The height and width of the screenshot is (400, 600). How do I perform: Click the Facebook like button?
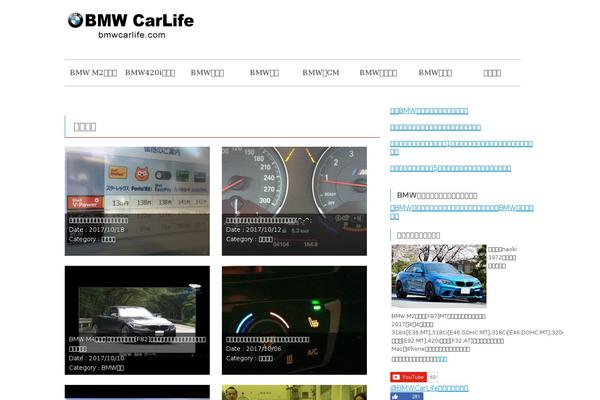pos(407,397)
